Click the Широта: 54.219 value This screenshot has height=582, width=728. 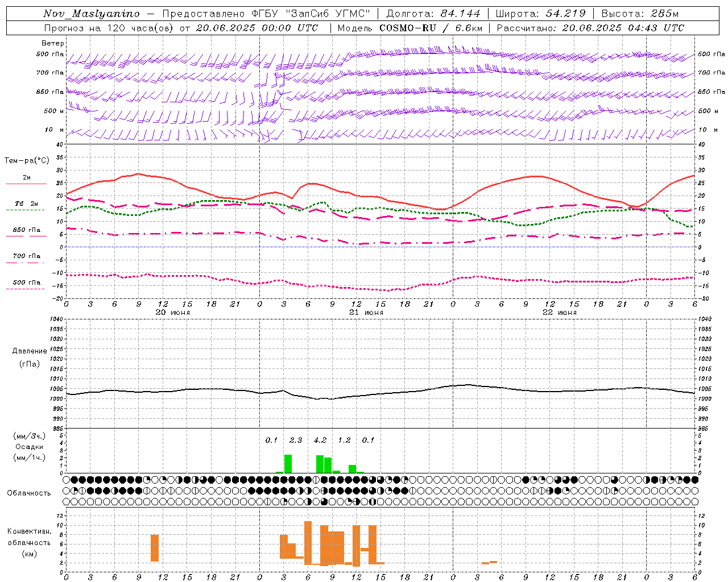coord(541,14)
